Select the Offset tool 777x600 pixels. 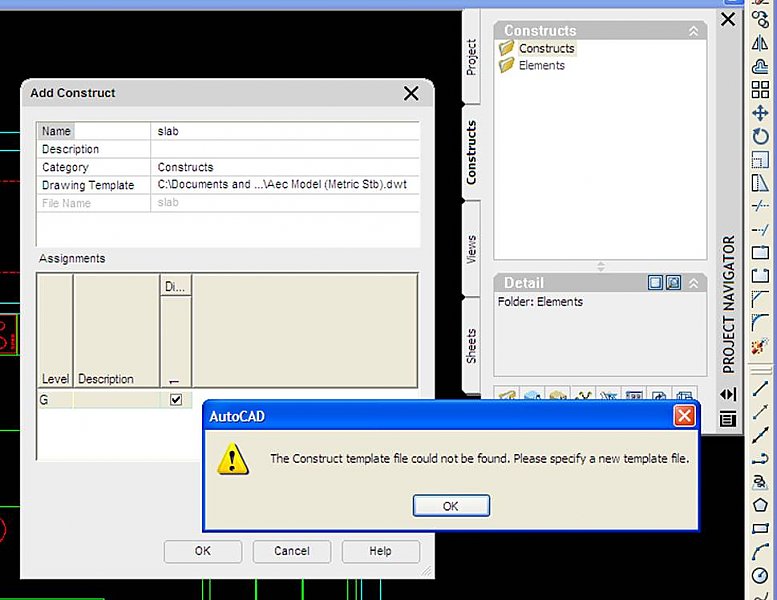click(760, 66)
